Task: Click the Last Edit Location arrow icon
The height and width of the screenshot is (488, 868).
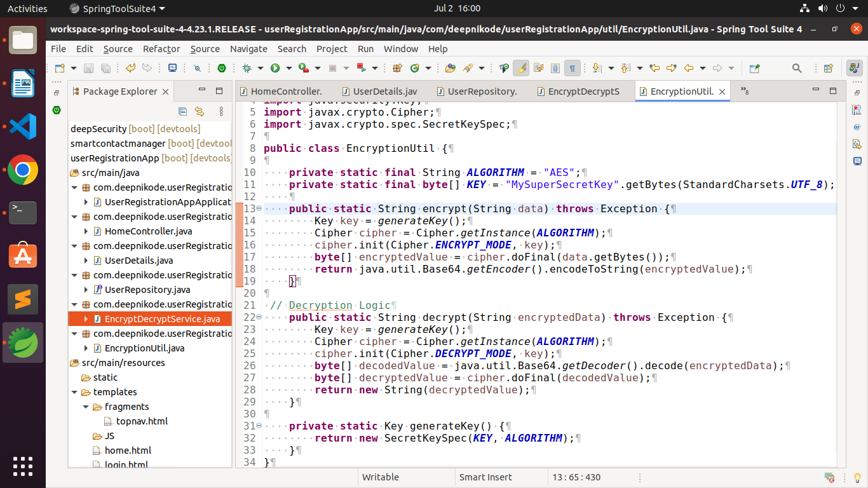Action: 654,68
